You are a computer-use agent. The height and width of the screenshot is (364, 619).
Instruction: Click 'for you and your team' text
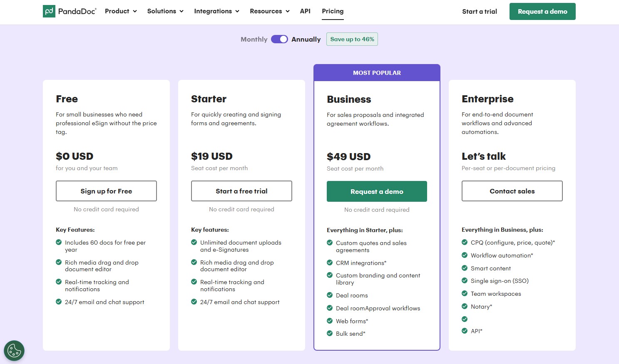[87, 168]
